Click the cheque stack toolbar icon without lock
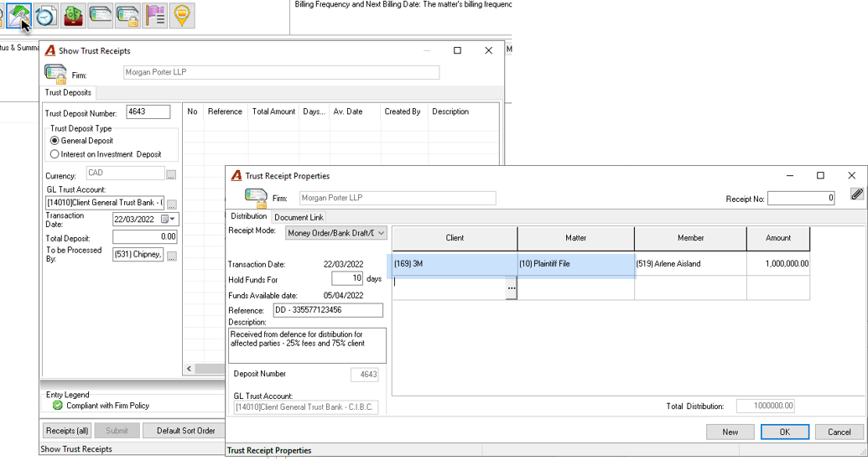Image resolution: width=868 pixels, height=466 pixels. point(100,15)
